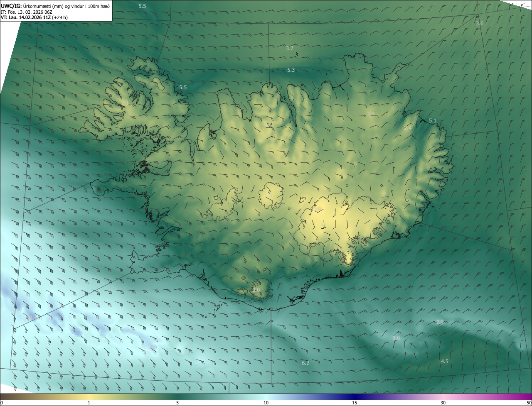Click the 5.5 value beside the Westfjords
This screenshot has width=532, height=406.
point(183,88)
